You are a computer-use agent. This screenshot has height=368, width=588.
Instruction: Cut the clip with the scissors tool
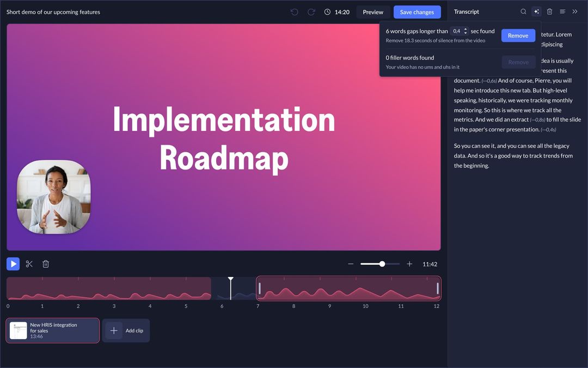29,263
